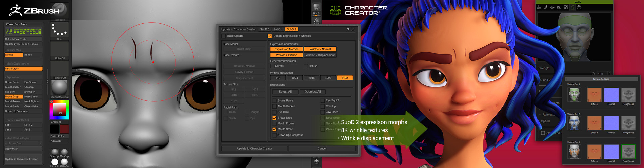644x168 pixels.
Task: Switch to the SubD 1 tab
Action: [278, 30]
